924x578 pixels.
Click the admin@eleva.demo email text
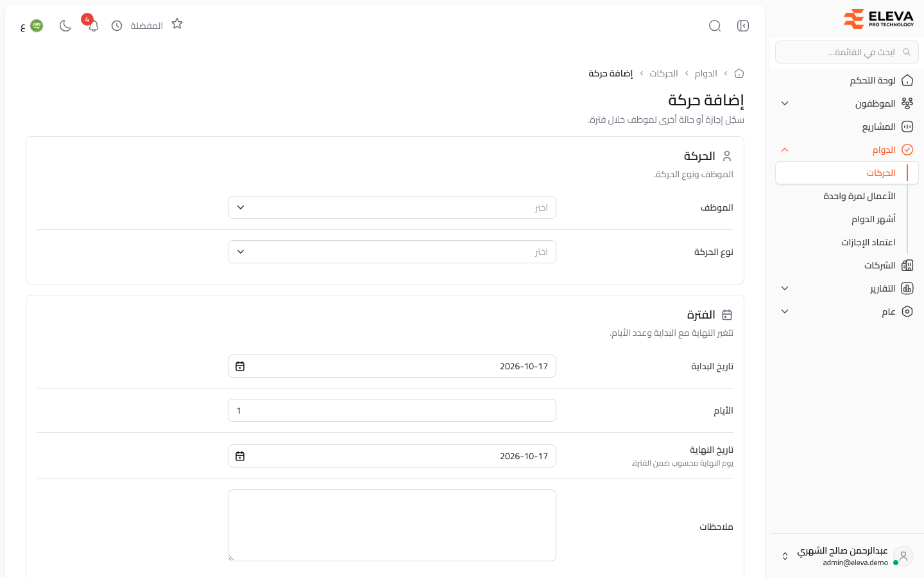tap(855, 563)
